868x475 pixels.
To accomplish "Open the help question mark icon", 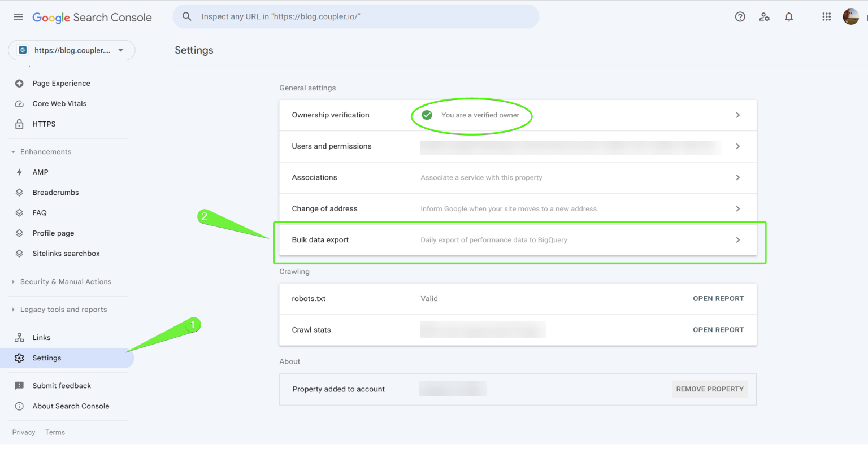I will click(x=740, y=16).
